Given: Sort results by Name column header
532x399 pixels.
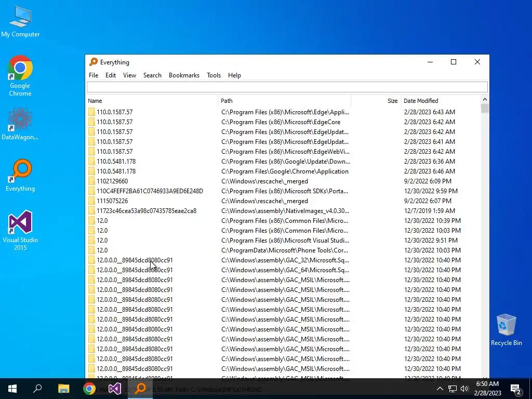Looking at the screenshot, I should point(152,101).
